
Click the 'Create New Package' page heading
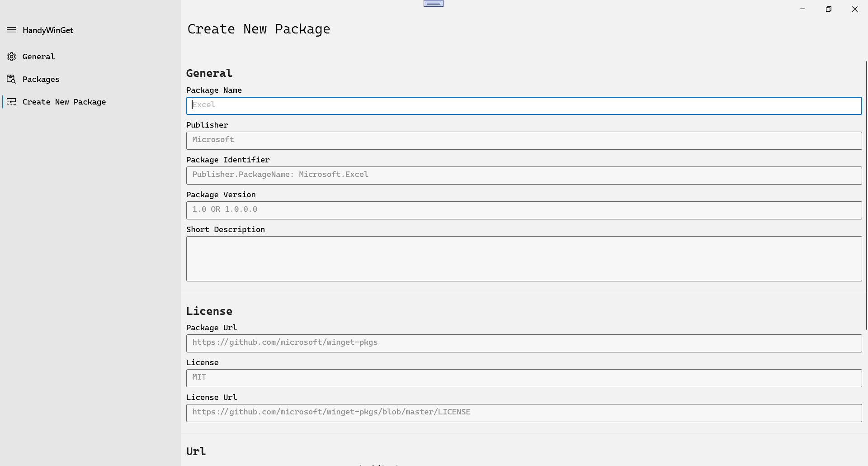click(259, 29)
